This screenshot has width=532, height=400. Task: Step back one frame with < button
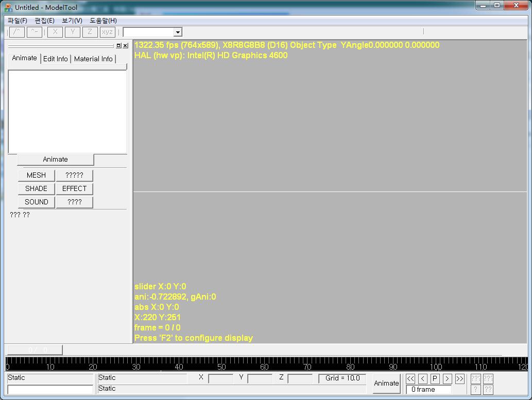click(x=423, y=379)
